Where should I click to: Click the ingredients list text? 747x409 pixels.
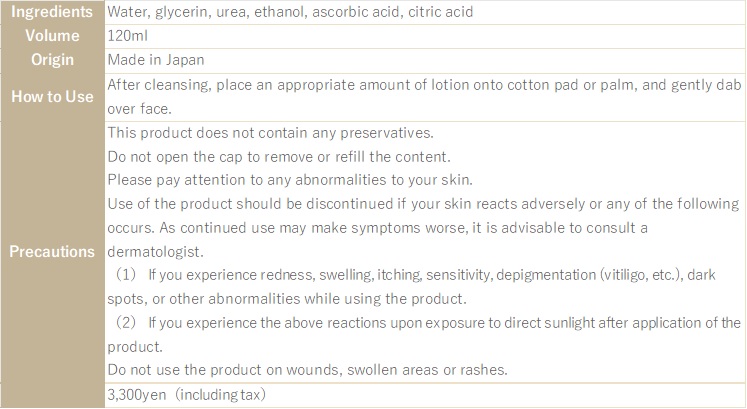290,12
